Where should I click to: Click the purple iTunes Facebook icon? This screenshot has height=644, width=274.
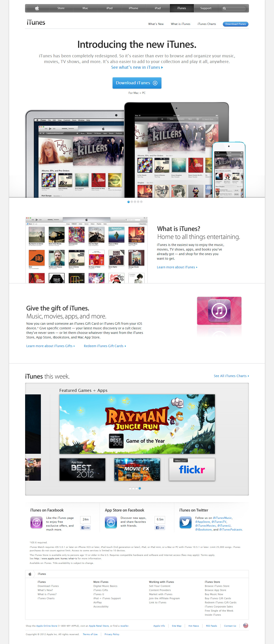[x=37, y=523]
